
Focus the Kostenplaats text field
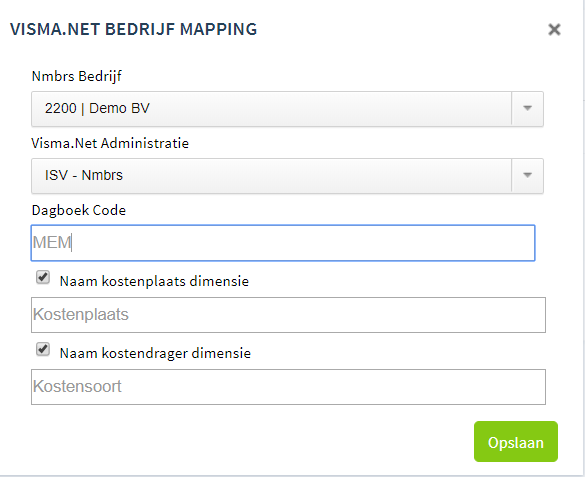click(288, 315)
